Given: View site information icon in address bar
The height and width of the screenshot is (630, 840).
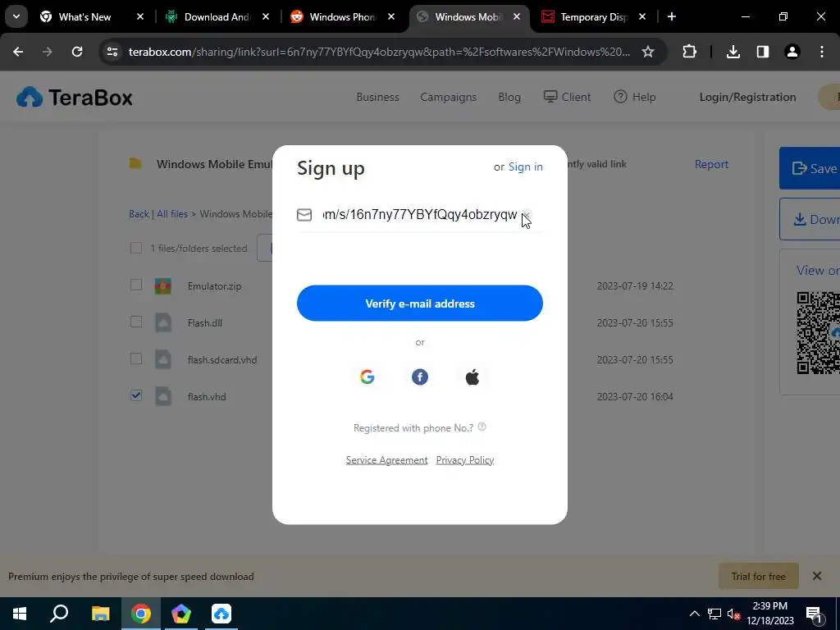Looking at the screenshot, I should click(x=112, y=52).
